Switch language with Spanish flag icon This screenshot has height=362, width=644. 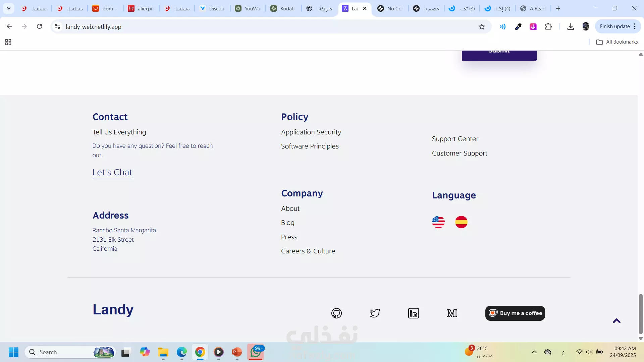(461, 222)
